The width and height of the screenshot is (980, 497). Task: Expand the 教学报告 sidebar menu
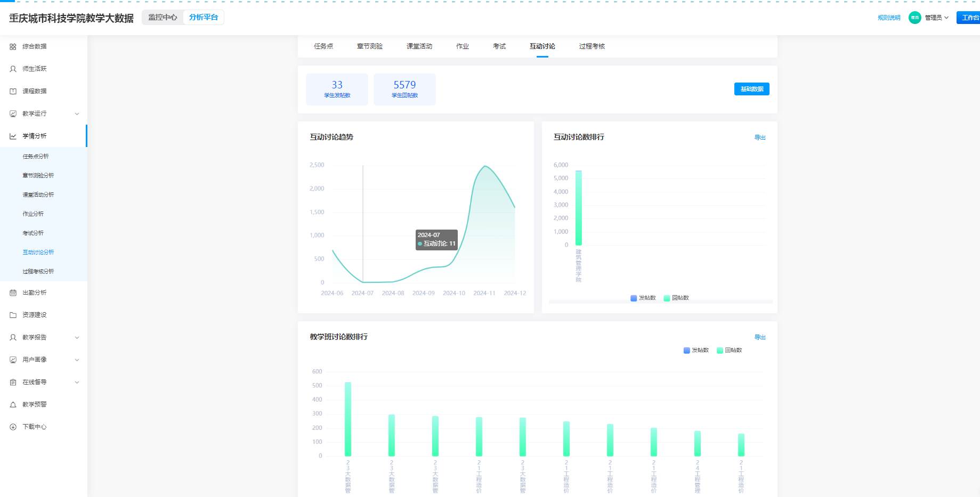(77, 338)
